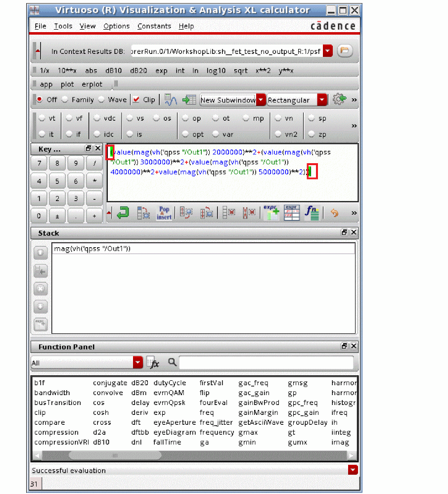The width and height of the screenshot is (448, 494).
Task: Select the vdc radio button
Action: coord(97,118)
